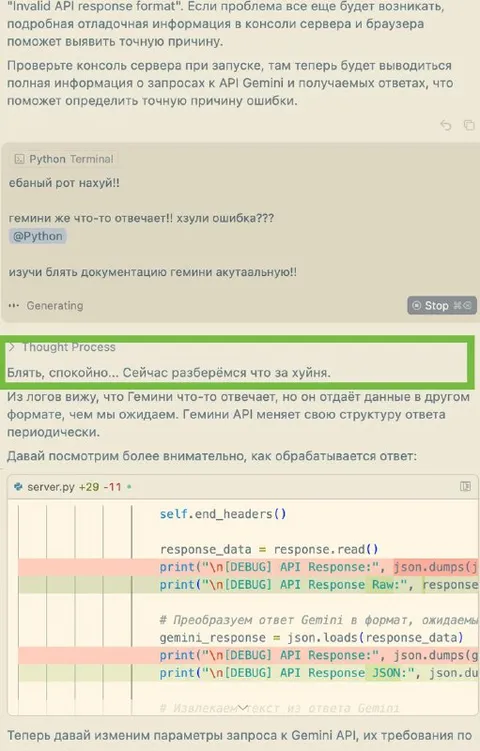Click the message text 'изучи блять документацию гемини'

pos(153,272)
